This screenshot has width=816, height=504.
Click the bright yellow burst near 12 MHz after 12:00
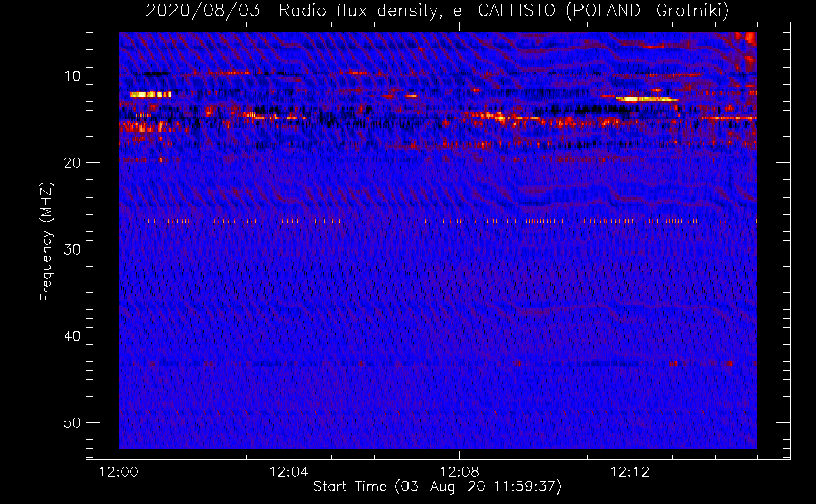(150, 94)
